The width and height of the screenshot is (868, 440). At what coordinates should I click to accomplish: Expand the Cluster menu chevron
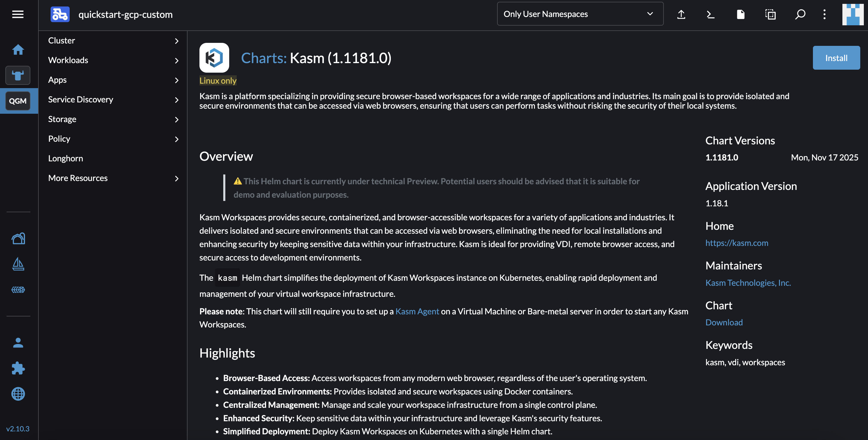coord(177,41)
